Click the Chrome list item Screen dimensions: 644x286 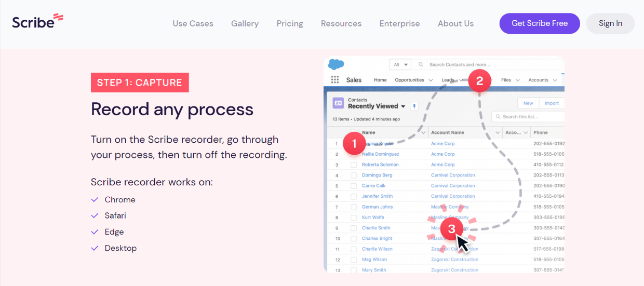(x=120, y=200)
